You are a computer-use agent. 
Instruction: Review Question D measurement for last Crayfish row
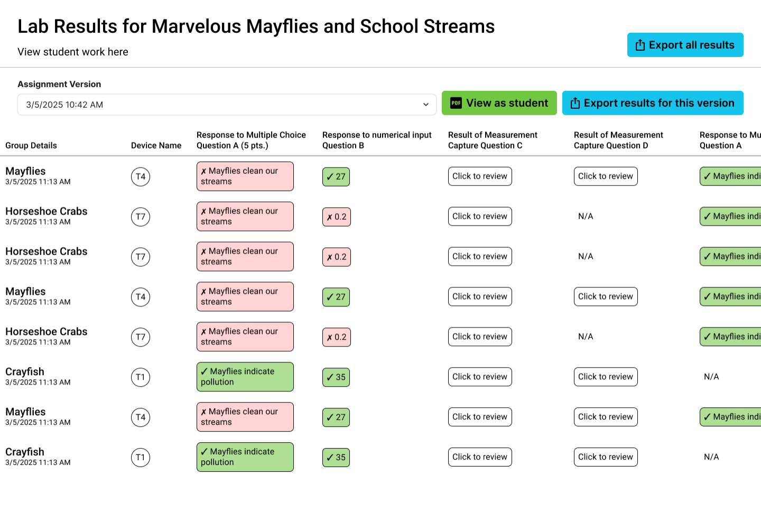(x=606, y=457)
